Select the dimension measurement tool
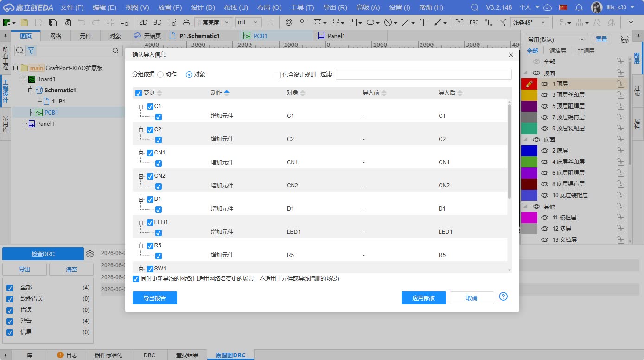 click(437, 22)
